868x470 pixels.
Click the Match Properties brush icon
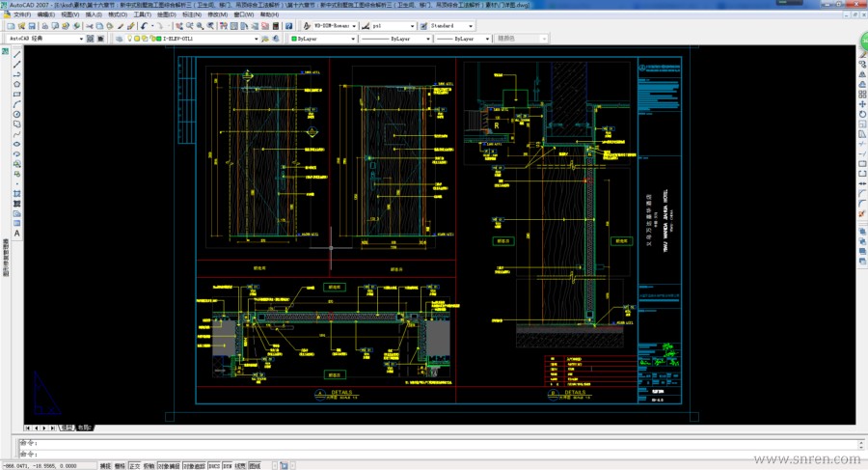click(x=131, y=26)
